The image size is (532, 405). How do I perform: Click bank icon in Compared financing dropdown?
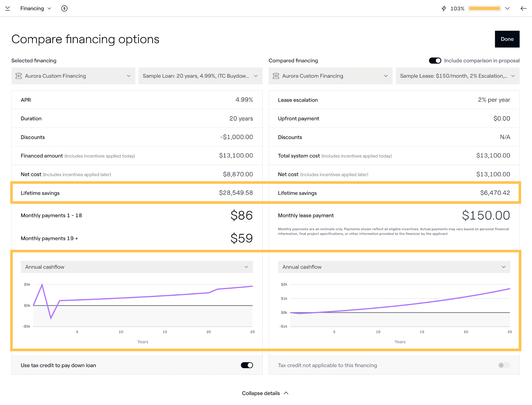276,76
